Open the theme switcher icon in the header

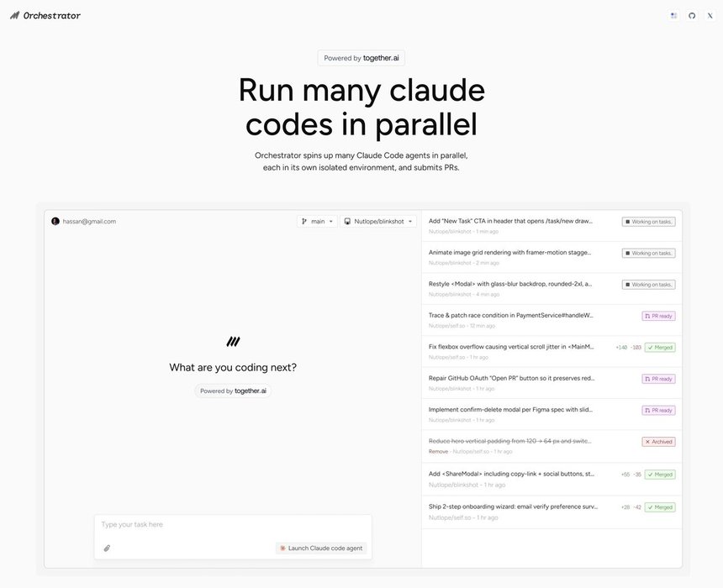coord(673,16)
